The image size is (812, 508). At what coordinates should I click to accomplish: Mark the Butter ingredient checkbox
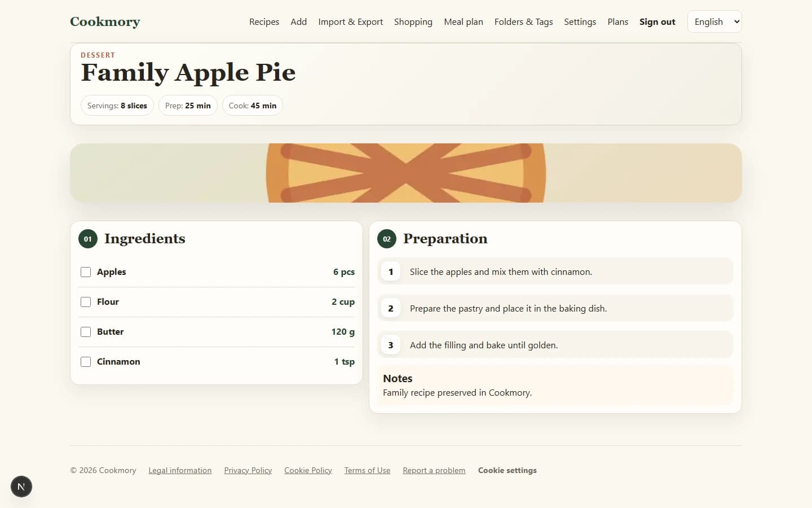click(x=86, y=332)
